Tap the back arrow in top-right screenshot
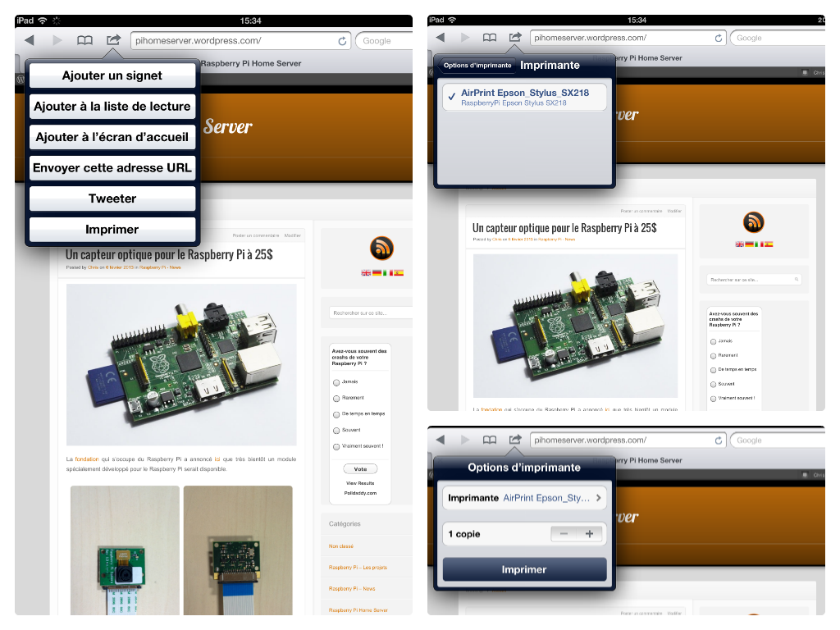 pos(441,38)
